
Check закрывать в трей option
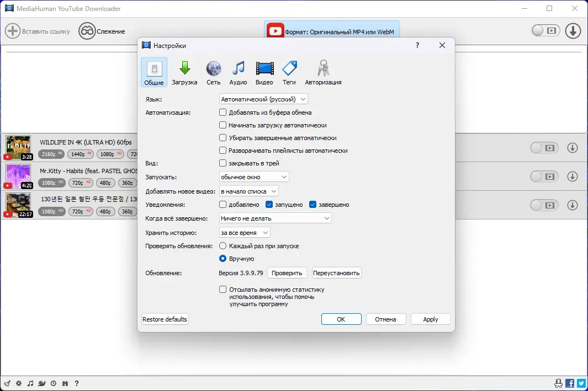[x=223, y=163]
